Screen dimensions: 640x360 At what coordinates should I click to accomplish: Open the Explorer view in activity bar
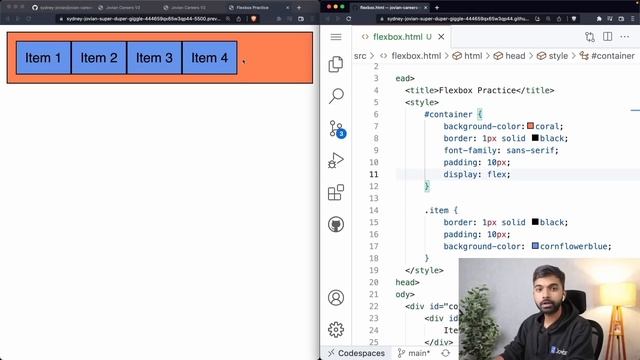coord(336,64)
